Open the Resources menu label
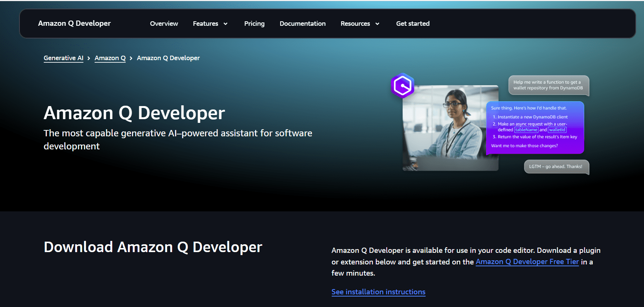644x307 pixels. [355, 24]
